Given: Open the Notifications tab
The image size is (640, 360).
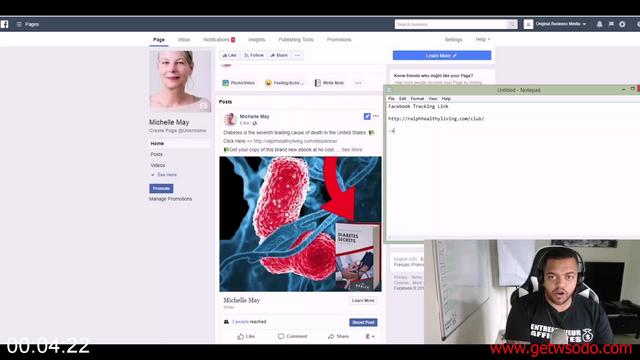Looking at the screenshot, I should [219, 40].
